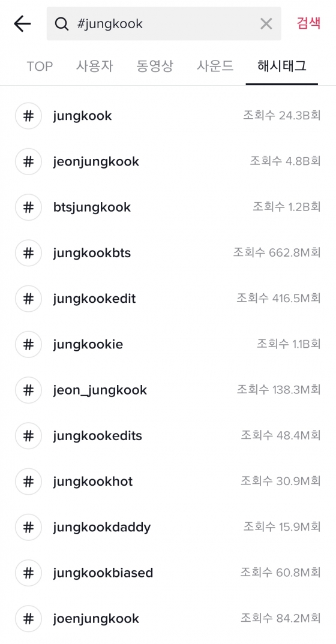
Task: Select the hash icon next to jungkookie
Action: [x=28, y=344]
